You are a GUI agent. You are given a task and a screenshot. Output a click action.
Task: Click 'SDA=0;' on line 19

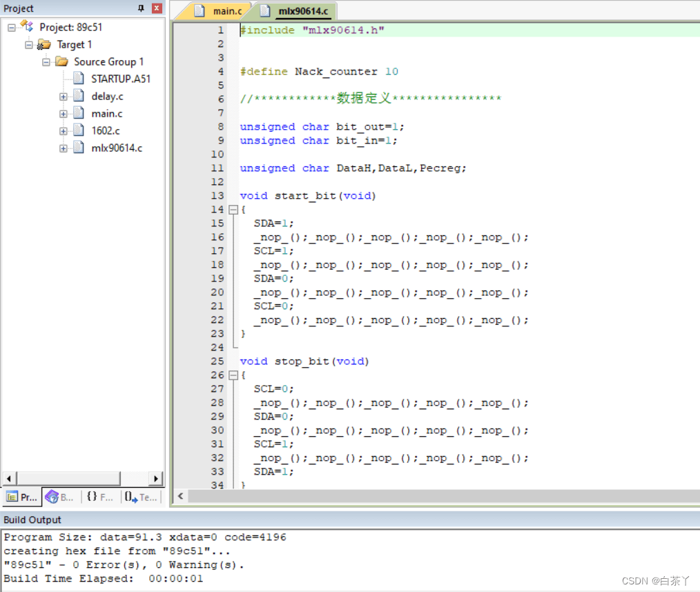click(273, 279)
